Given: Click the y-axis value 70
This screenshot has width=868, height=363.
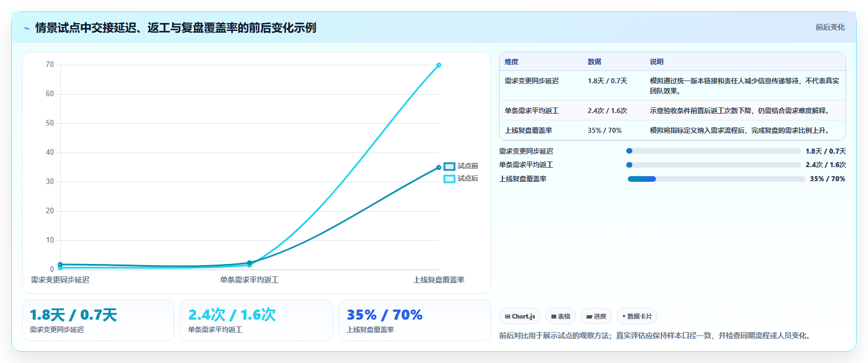Looking at the screenshot, I should point(50,65).
